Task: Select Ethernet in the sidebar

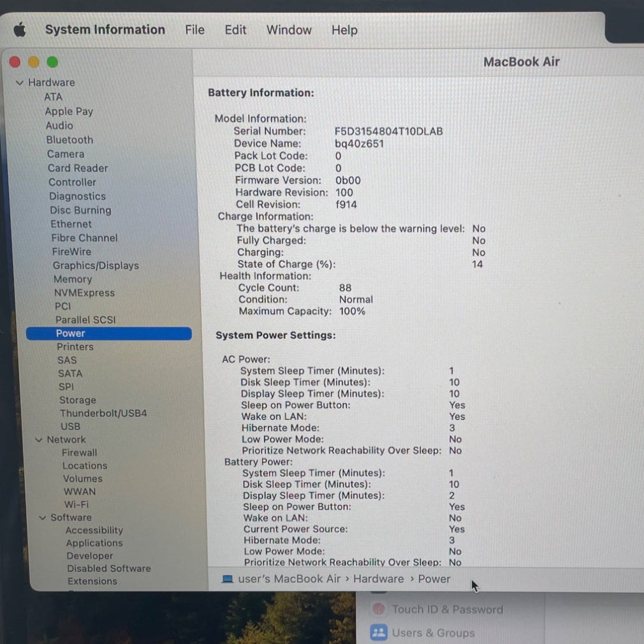Action: (x=71, y=224)
